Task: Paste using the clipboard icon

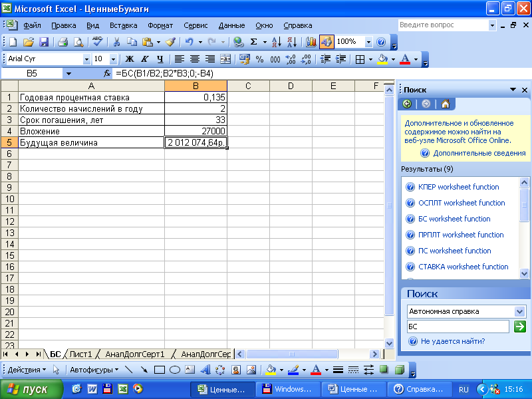Action: click(148, 42)
